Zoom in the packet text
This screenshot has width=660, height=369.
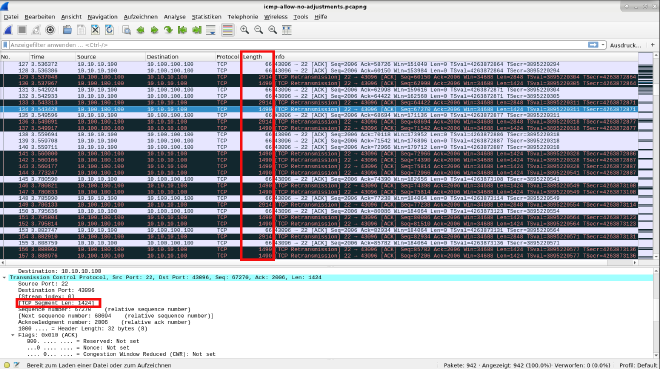(245, 30)
